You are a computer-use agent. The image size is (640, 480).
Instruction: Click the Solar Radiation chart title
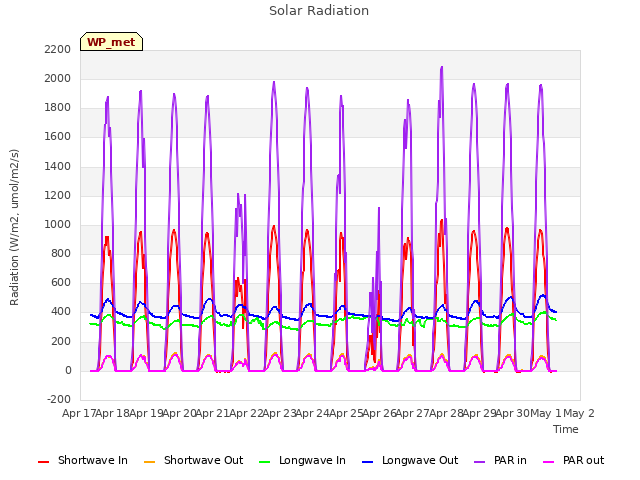pyautogui.click(x=319, y=11)
